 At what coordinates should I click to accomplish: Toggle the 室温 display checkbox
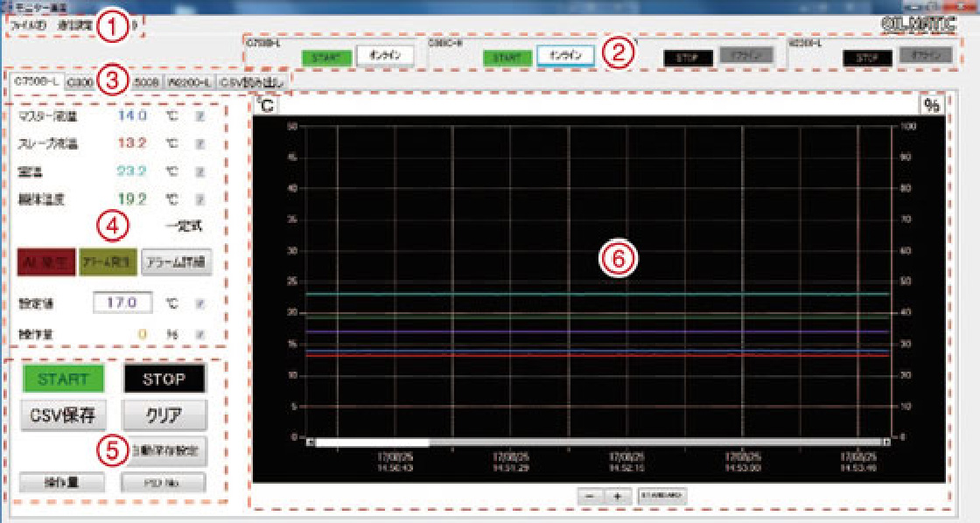point(199,170)
